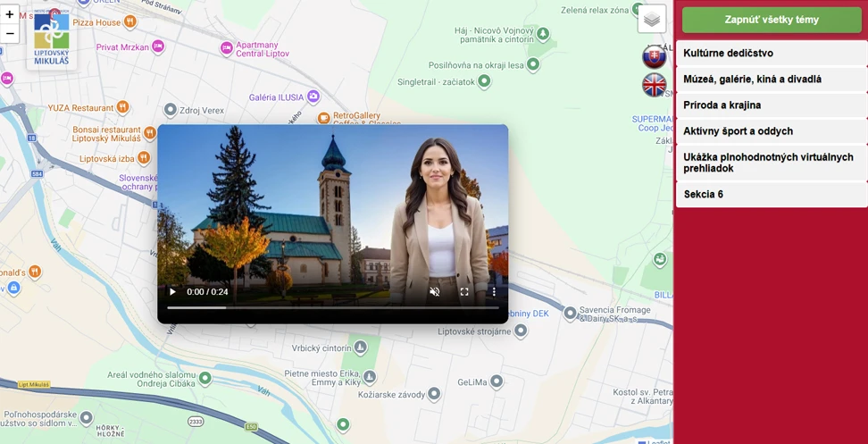Click the HÔRKY - HLOŽNÉ district label
This screenshot has width=868, height=444.
(110, 431)
